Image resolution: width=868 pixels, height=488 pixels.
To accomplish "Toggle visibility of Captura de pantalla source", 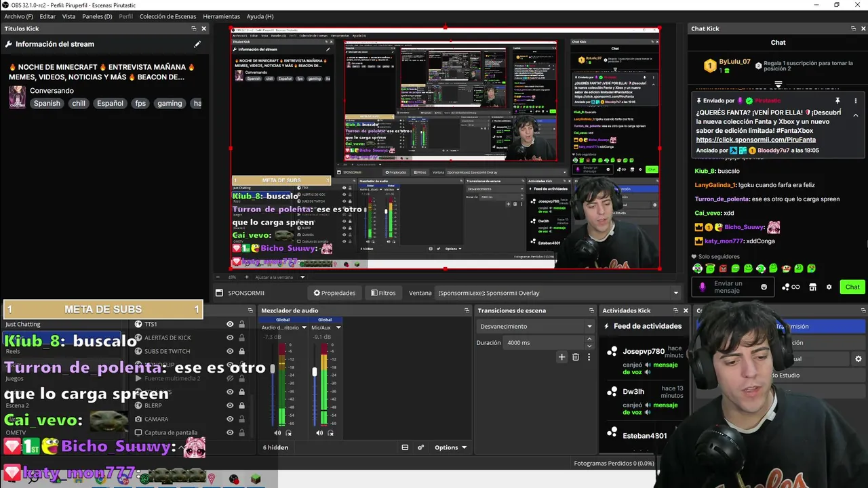I will click(230, 432).
